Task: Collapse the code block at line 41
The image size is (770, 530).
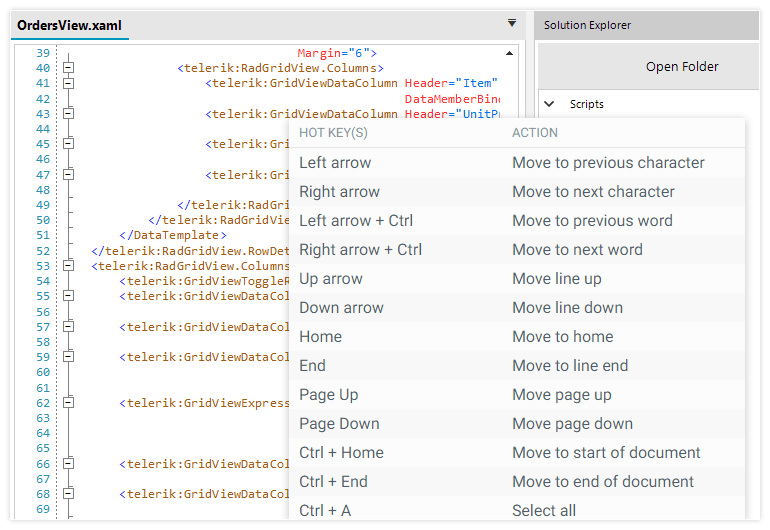Action: point(69,83)
